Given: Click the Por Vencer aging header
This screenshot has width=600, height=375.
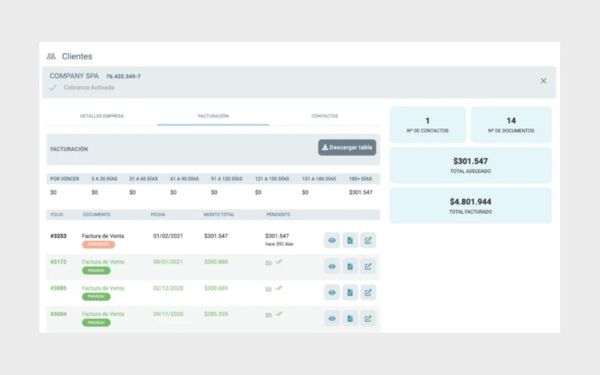Looking at the screenshot, I should click(65, 179).
